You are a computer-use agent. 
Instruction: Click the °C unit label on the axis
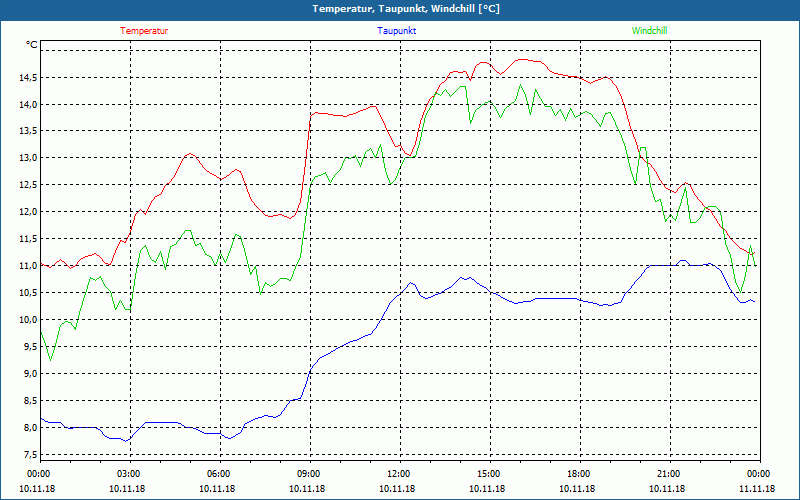pyautogui.click(x=32, y=45)
